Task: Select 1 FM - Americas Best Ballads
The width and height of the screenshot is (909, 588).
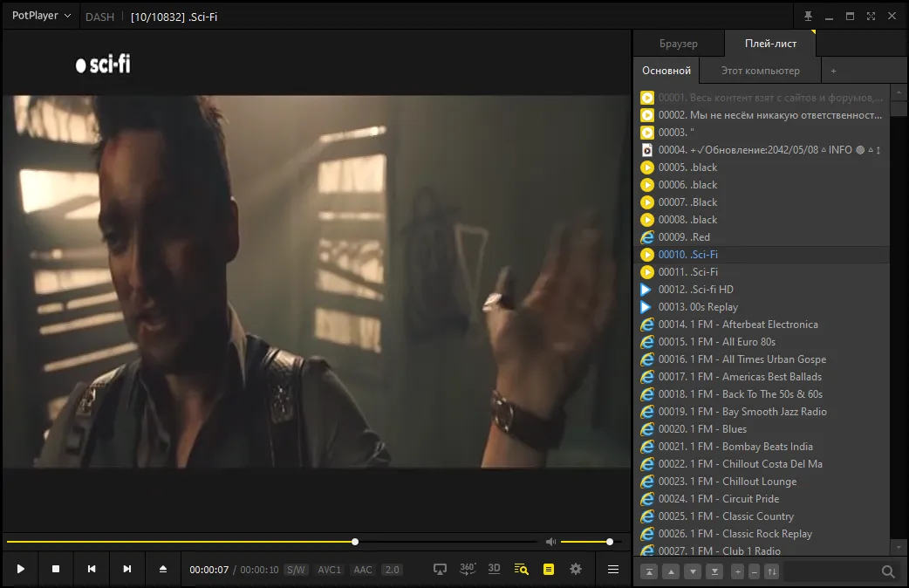Action: tap(762, 377)
